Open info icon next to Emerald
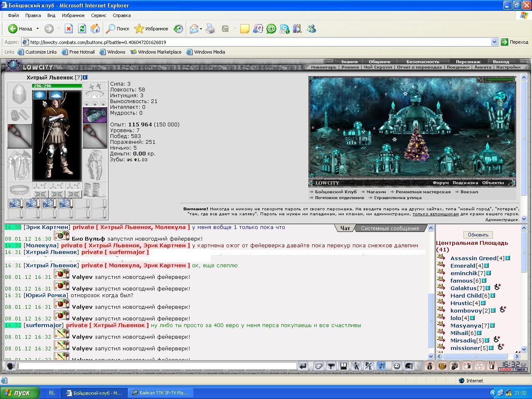Viewport: 532px width, 399px height. (x=486, y=266)
